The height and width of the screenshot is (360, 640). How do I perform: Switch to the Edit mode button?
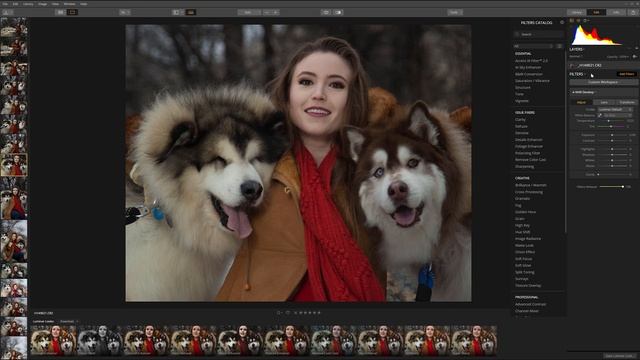tap(596, 12)
